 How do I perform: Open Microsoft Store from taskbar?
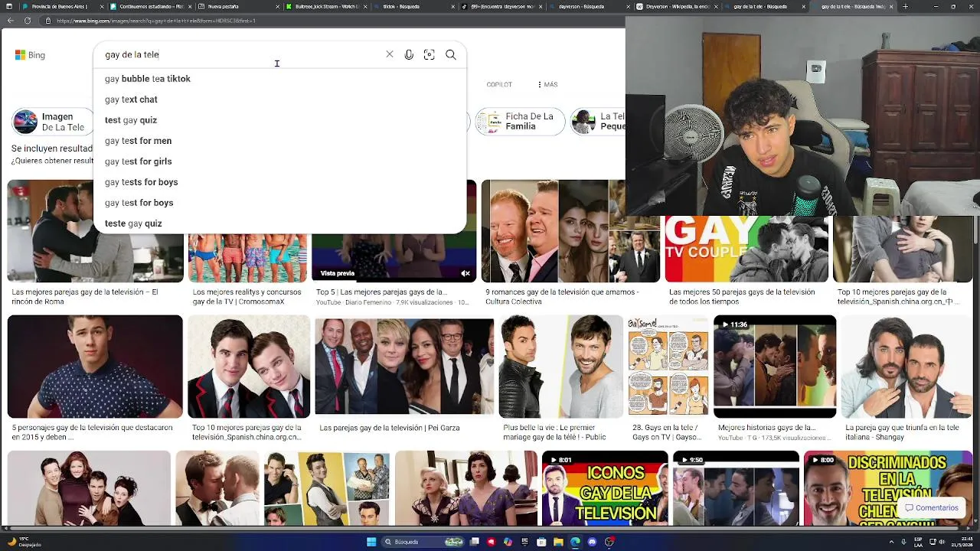(x=541, y=542)
